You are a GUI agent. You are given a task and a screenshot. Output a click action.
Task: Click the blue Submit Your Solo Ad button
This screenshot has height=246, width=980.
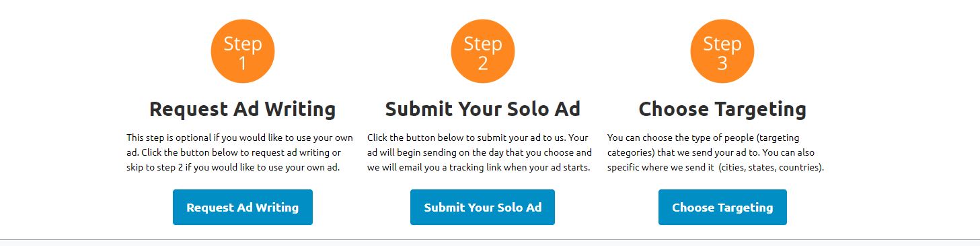483,208
